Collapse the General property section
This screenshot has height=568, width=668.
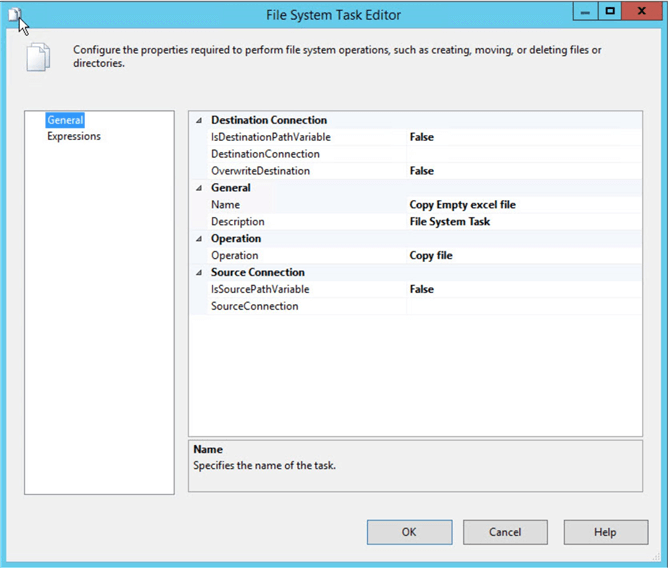point(199,188)
